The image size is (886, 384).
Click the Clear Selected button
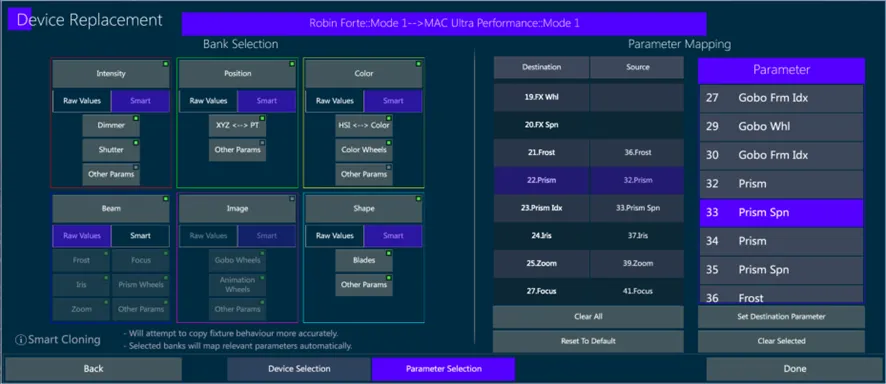781,341
